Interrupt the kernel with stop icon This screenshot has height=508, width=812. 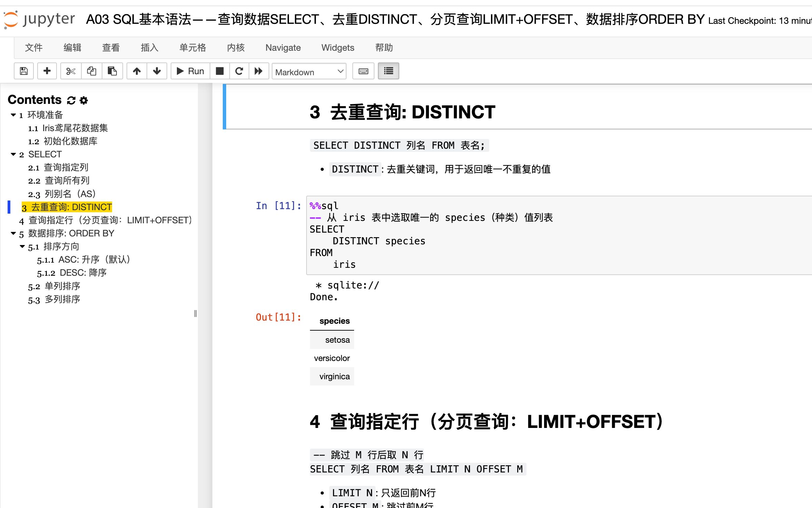(x=219, y=71)
